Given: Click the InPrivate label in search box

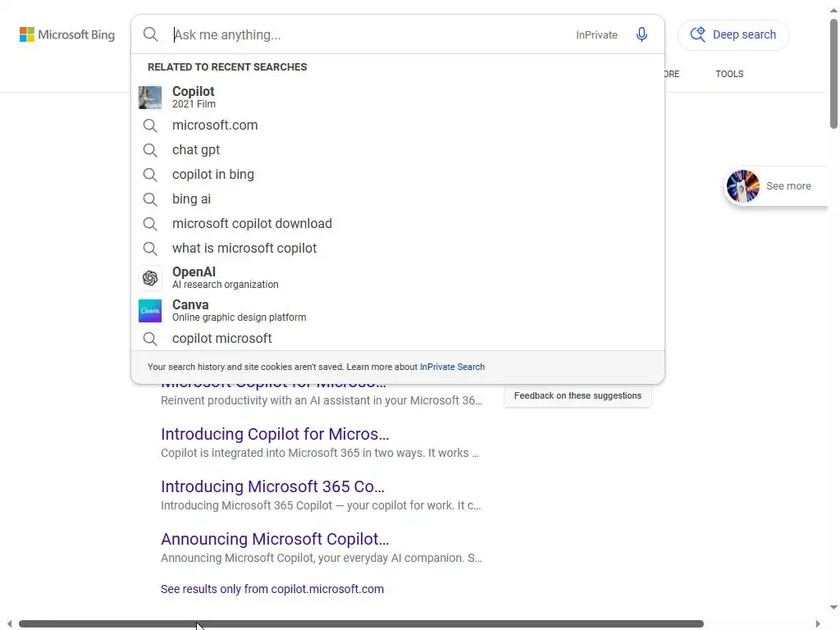Looking at the screenshot, I should 596,34.
